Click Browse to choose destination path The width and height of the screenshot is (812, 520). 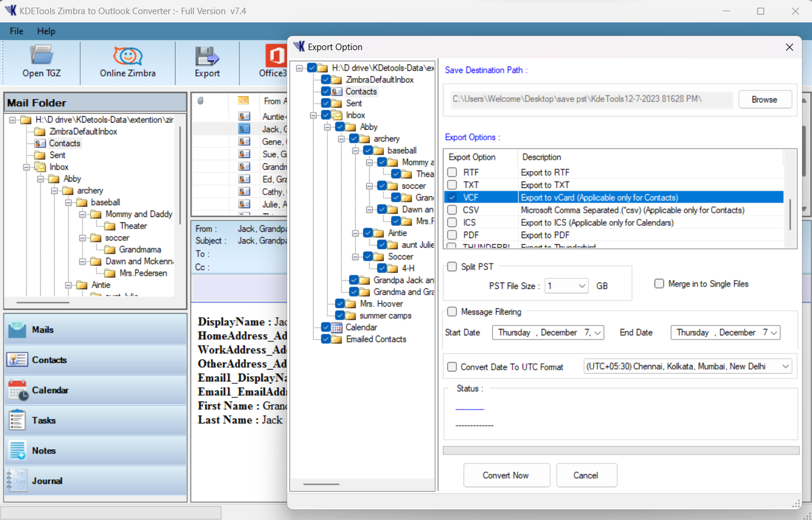click(x=764, y=100)
